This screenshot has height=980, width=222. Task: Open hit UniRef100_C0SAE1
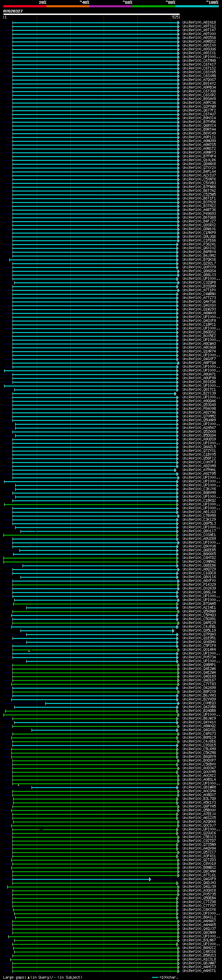[199, 535]
